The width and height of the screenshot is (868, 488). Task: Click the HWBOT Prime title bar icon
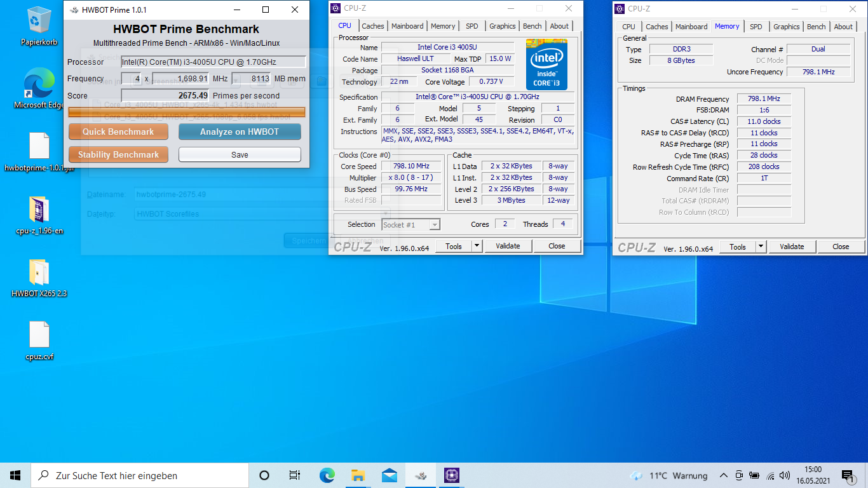pyautogui.click(x=74, y=10)
